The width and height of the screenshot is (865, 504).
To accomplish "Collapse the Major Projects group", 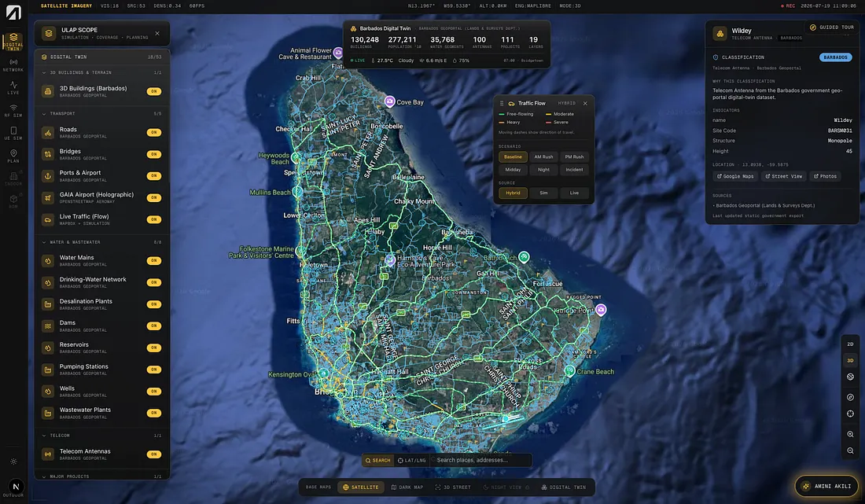I will [101, 476].
